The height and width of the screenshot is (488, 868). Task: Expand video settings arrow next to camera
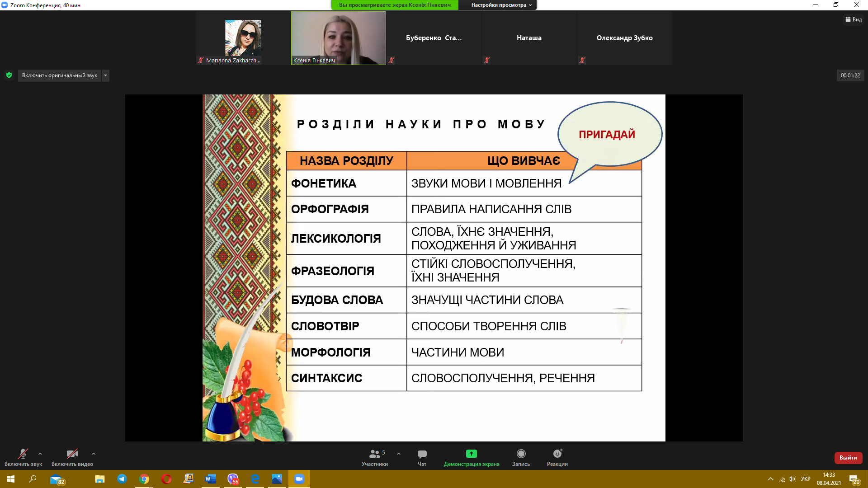pos(94,454)
